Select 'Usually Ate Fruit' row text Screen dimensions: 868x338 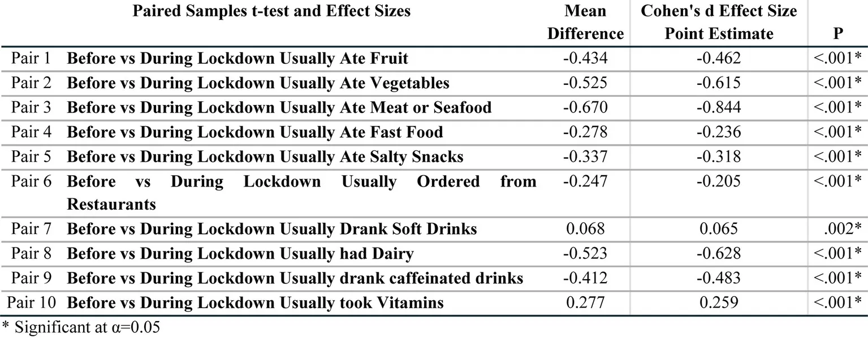(x=237, y=59)
